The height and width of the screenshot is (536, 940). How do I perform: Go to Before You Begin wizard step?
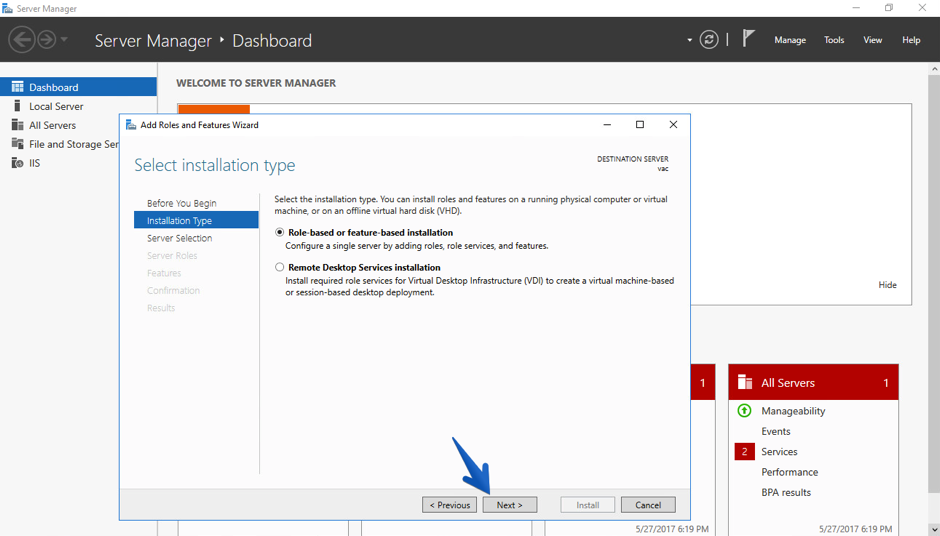point(182,203)
